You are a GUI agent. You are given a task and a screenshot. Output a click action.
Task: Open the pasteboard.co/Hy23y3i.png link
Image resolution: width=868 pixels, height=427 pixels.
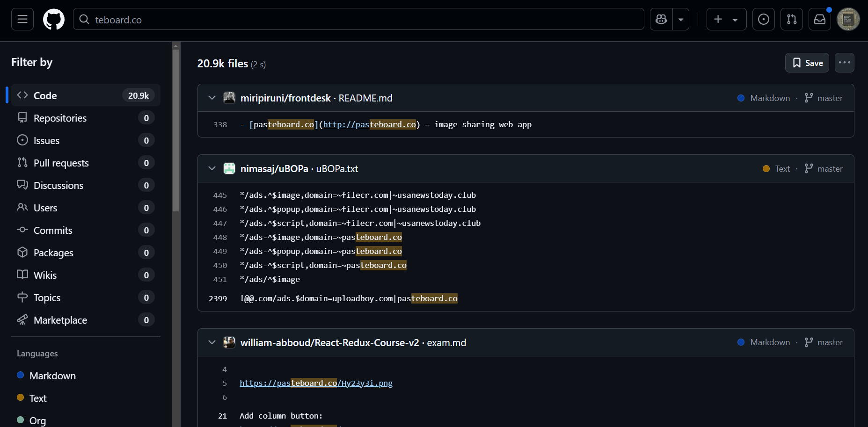coord(316,383)
